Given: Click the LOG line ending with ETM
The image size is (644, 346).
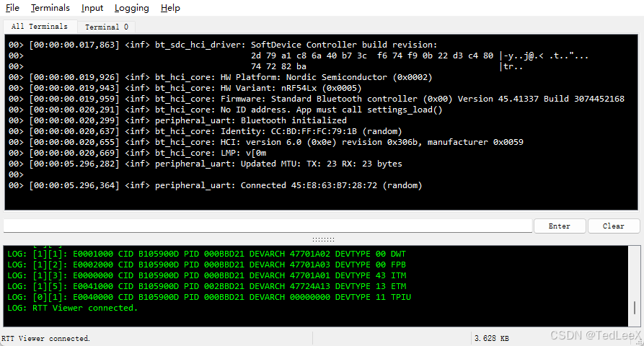Looking at the screenshot, I should pyautogui.click(x=206, y=286).
